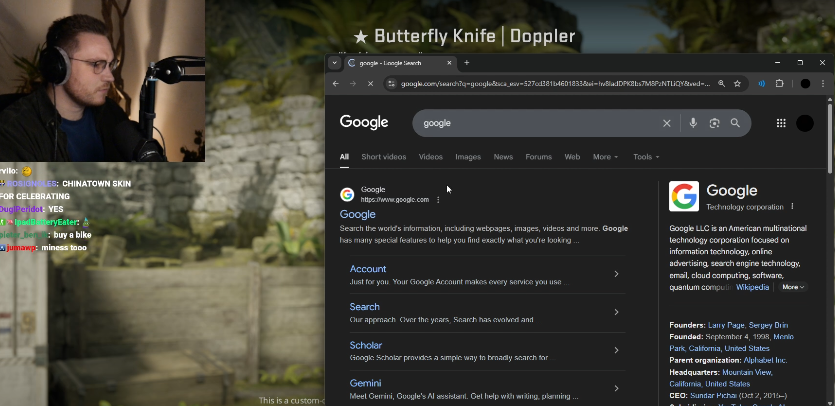Image resolution: width=835 pixels, height=406 pixels.
Task: Expand description with More button
Action: pyautogui.click(x=792, y=287)
